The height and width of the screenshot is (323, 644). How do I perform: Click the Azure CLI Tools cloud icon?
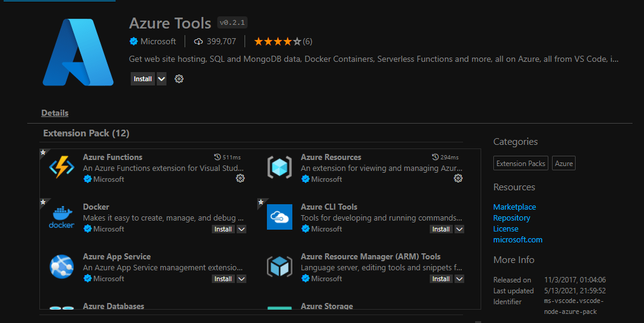[x=280, y=217]
